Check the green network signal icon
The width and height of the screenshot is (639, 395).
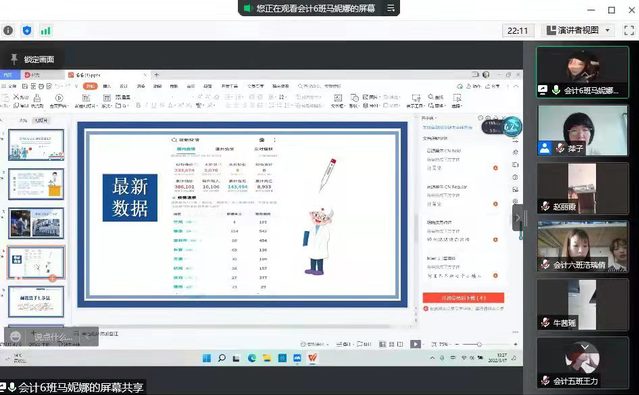point(46,31)
